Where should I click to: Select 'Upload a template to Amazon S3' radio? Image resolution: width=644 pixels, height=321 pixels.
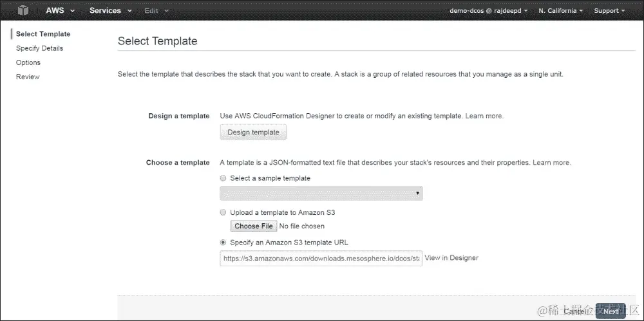coord(223,213)
